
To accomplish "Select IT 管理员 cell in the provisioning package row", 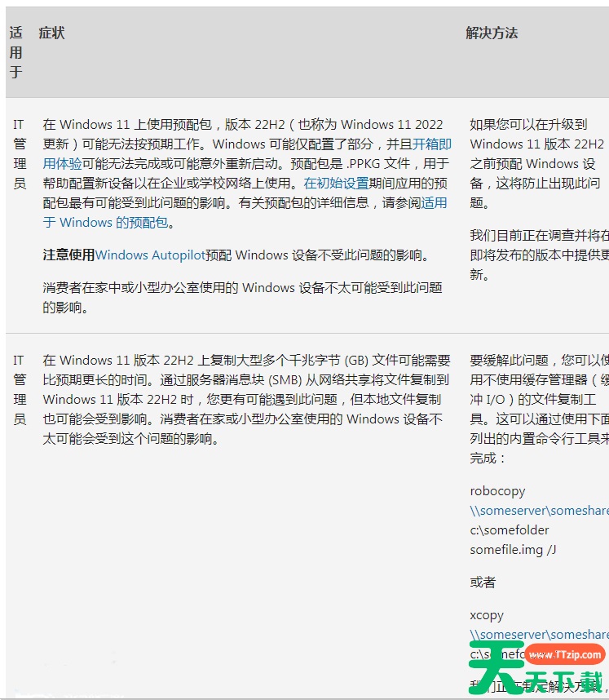I will pos(20,153).
